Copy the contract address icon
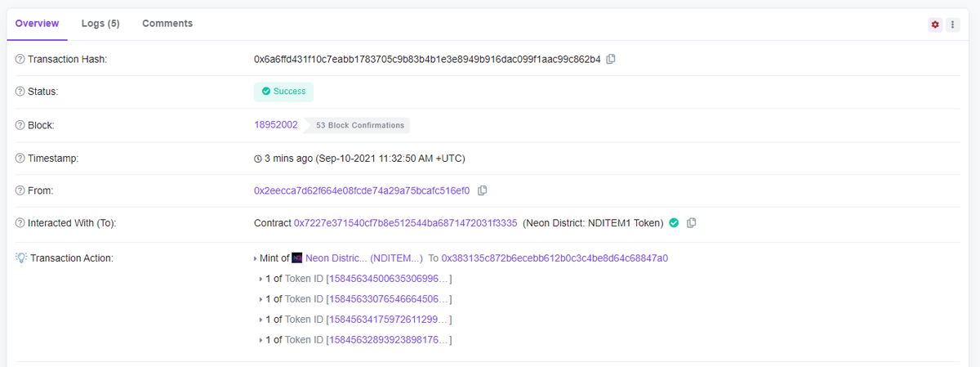The image size is (980, 367). 692,222
